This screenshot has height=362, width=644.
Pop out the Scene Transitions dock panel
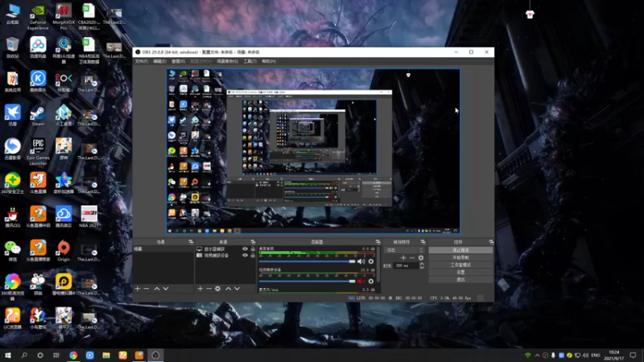click(x=423, y=242)
